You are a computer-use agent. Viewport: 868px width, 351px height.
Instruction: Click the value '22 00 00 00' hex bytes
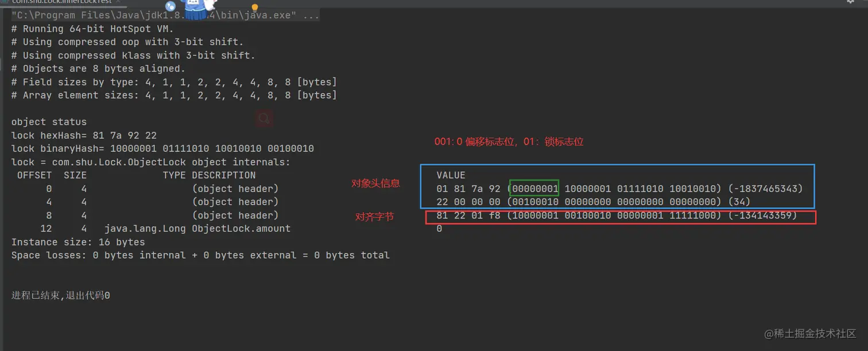coord(468,202)
